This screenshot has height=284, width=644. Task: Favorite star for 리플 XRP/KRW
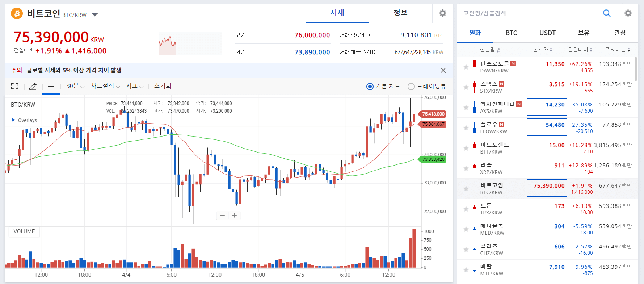(466, 168)
